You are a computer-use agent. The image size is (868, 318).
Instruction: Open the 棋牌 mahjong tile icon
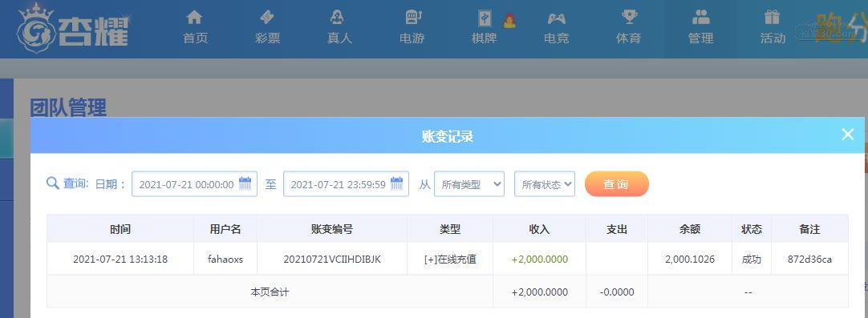coord(485,18)
